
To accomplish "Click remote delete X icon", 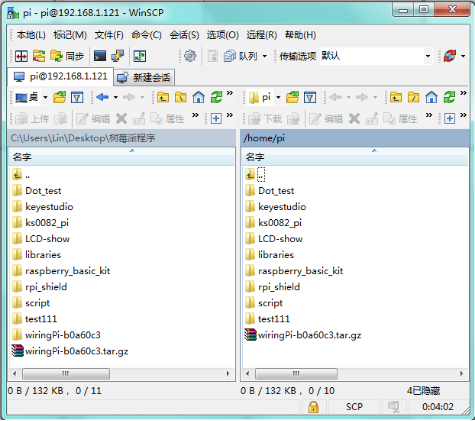I will click(x=354, y=119).
